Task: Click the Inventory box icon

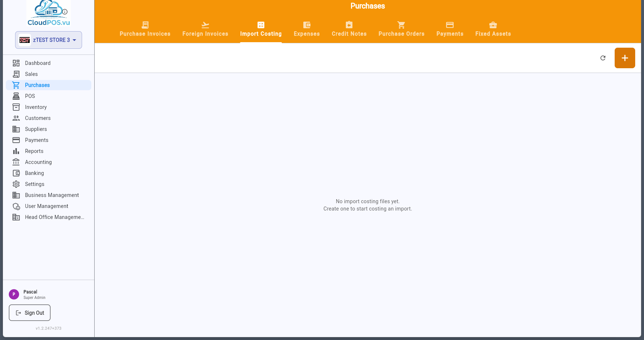Action: click(16, 107)
